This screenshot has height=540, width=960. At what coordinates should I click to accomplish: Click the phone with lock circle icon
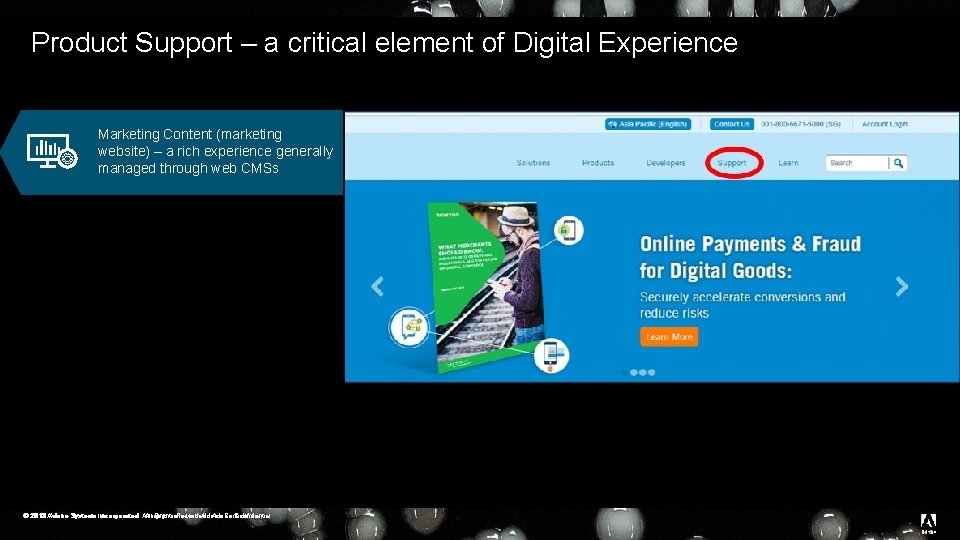coord(568,231)
